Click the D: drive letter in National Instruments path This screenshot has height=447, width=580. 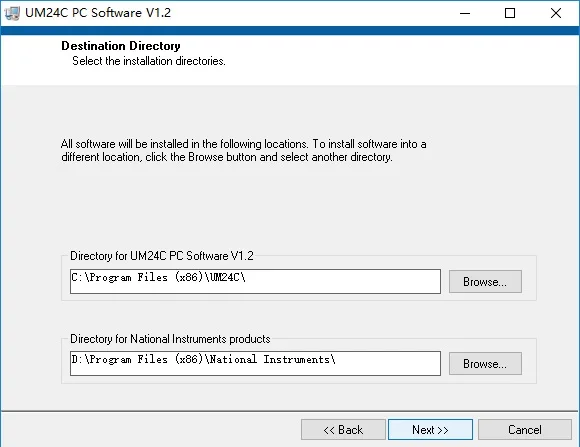point(78,359)
